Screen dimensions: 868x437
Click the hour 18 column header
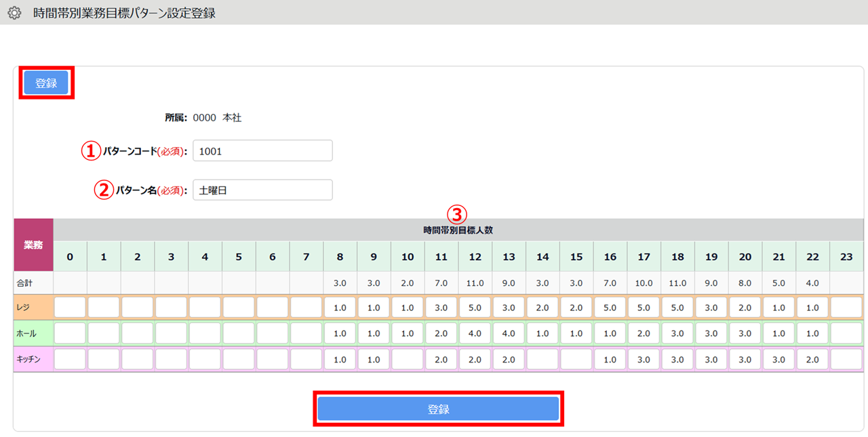point(677,257)
